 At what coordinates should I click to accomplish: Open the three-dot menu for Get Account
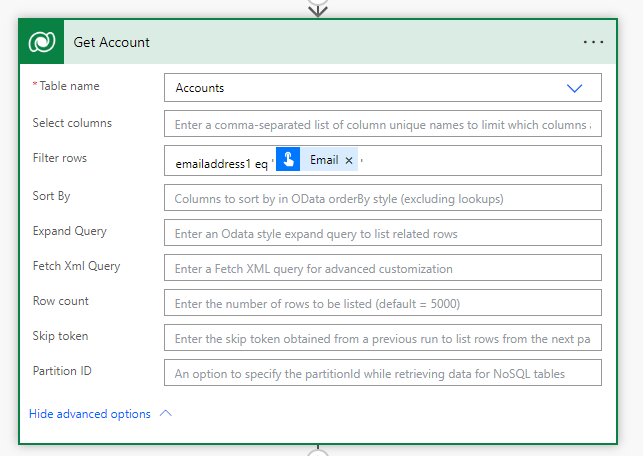(x=593, y=43)
